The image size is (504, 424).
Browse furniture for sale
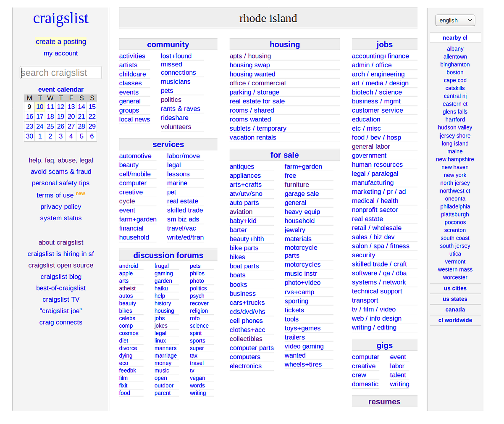point(297,184)
